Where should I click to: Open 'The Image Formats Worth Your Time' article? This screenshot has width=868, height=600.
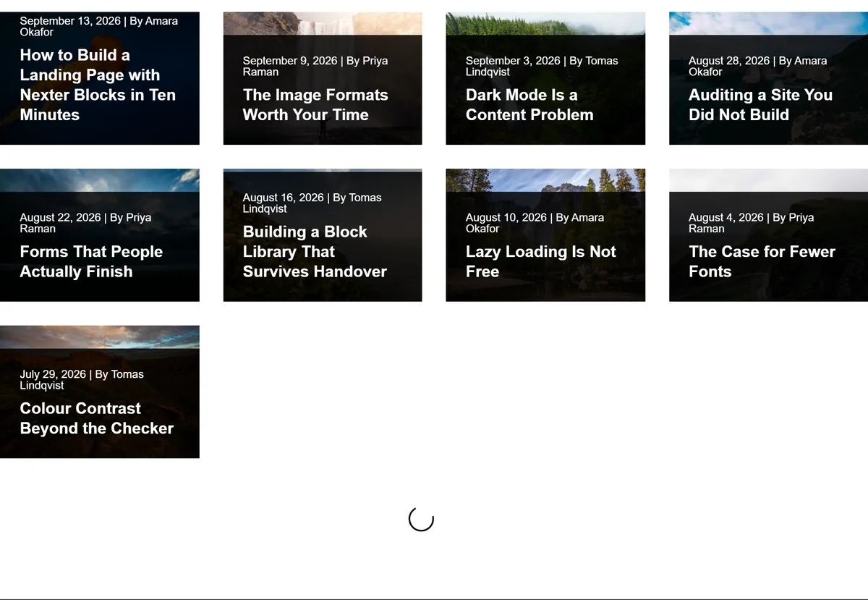point(315,105)
